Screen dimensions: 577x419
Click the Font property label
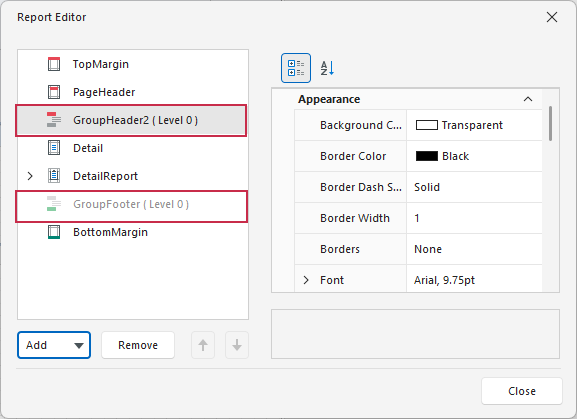coord(332,280)
